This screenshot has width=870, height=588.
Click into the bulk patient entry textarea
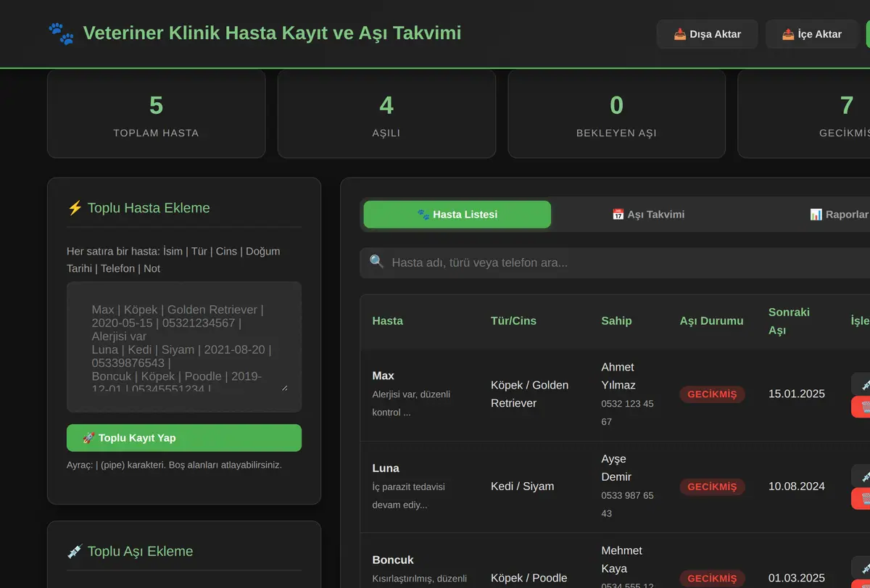click(x=184, y=347)
